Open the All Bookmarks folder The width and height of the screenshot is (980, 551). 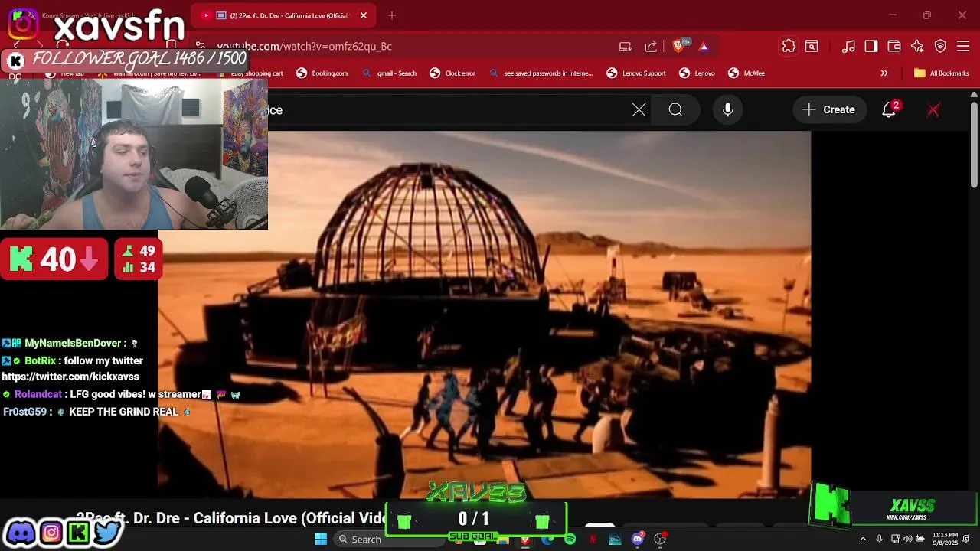pos(941,73)
